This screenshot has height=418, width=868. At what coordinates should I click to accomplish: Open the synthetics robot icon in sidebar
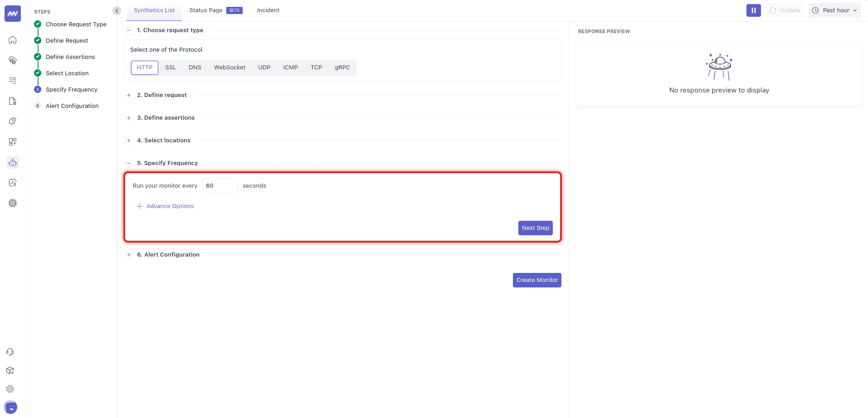click(x=13, y=162)
